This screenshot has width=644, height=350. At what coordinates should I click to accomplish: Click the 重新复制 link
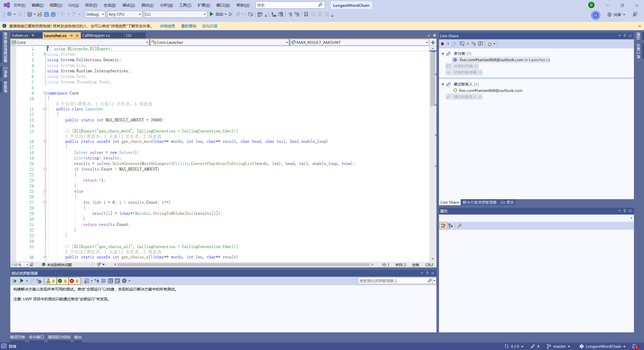tap(188, 26)
